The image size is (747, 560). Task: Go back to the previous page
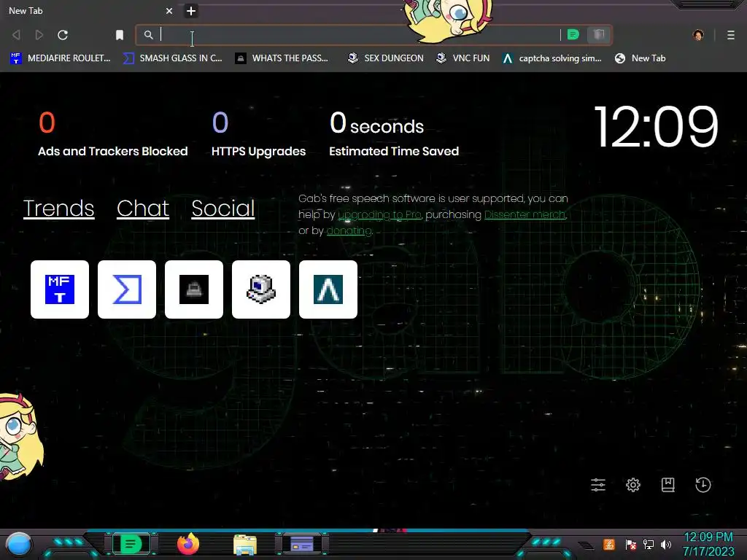click(x=16, y=35)
